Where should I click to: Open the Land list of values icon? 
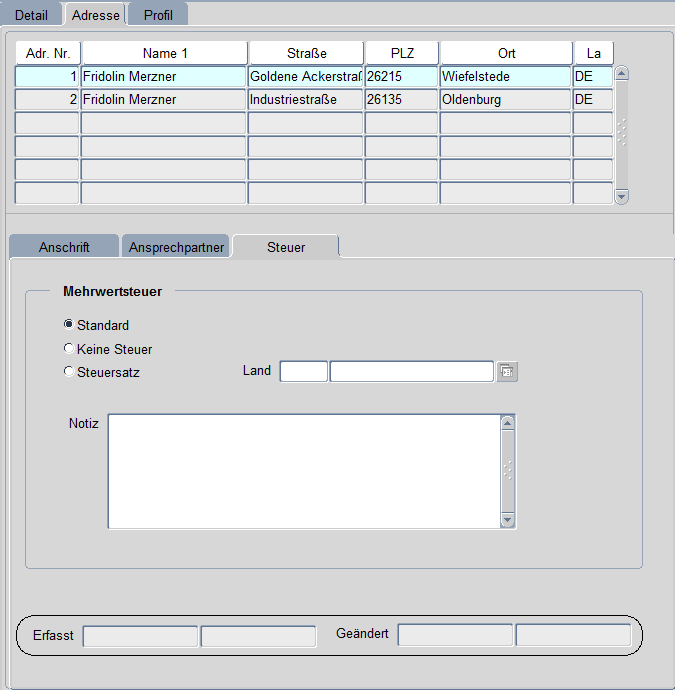508,372
